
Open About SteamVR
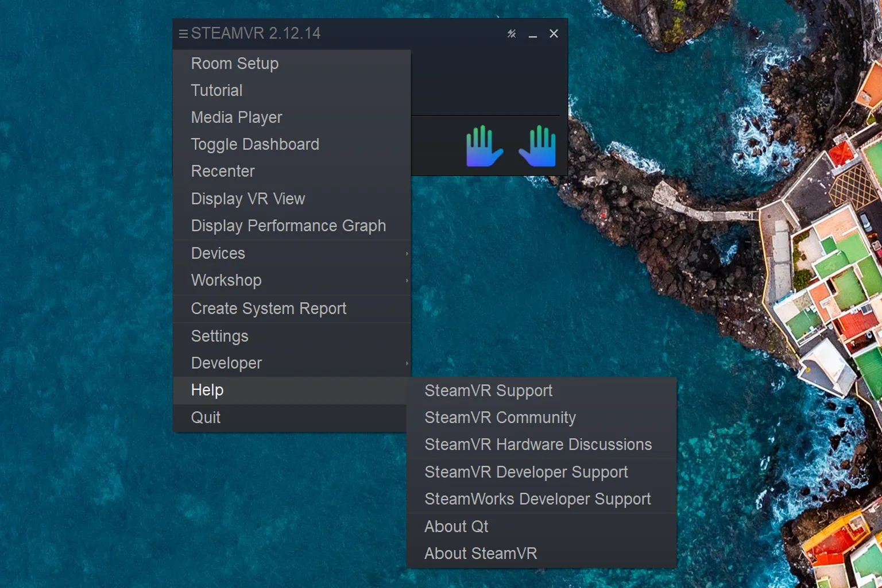pos(541,554)
